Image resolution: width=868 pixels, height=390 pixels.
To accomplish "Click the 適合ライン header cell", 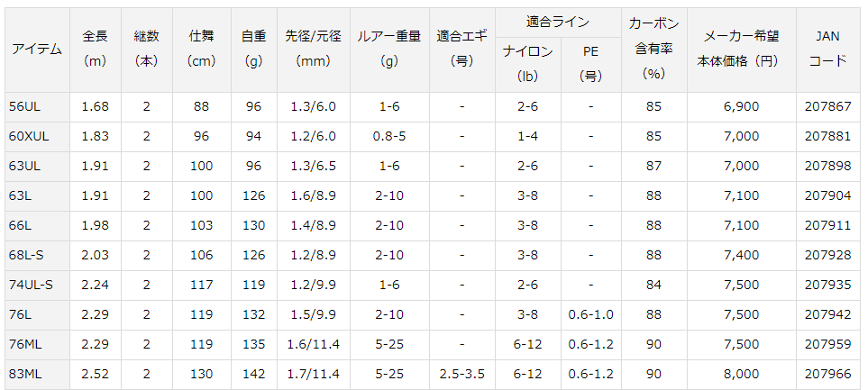I will pos(557,23).
